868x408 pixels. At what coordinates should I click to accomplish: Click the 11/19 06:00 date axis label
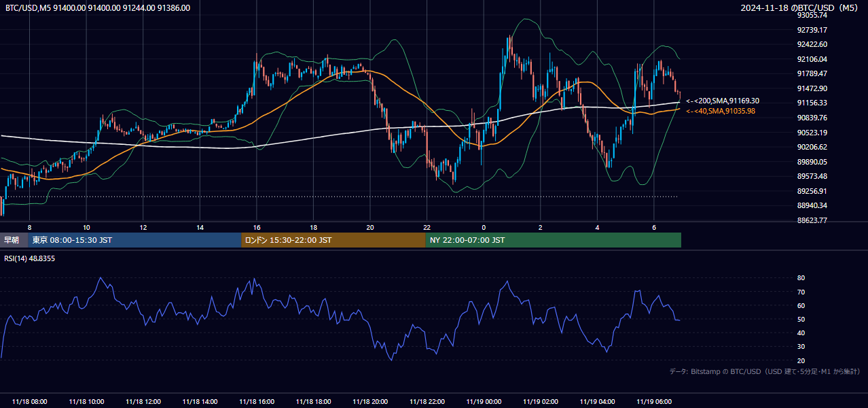[654, 402]
